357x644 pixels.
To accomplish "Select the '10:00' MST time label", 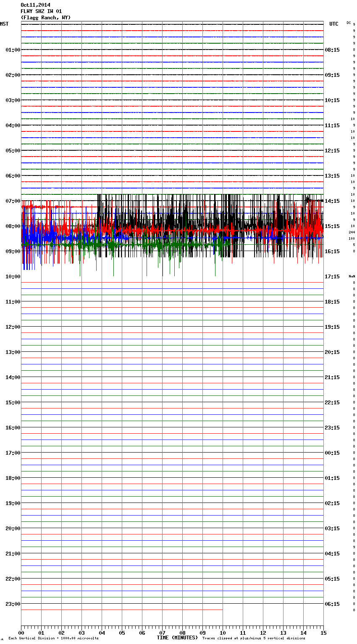I will click(13, 277).
